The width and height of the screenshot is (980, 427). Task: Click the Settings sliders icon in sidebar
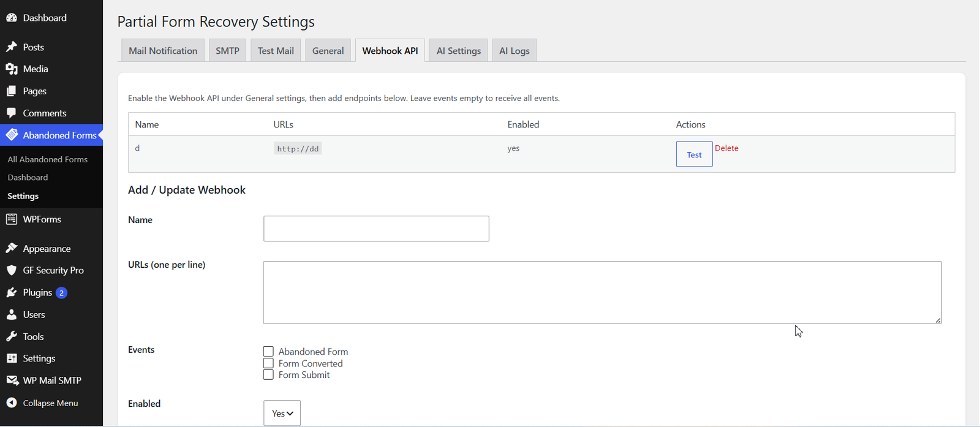click(x=12, y=358)
